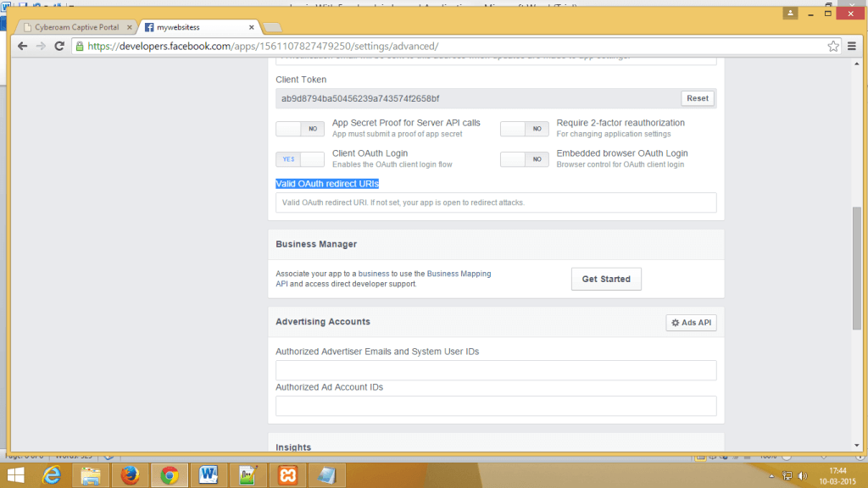Open XAMPP from the taskbar
This screenshot has width=868, height=488.
pos(287,475)
